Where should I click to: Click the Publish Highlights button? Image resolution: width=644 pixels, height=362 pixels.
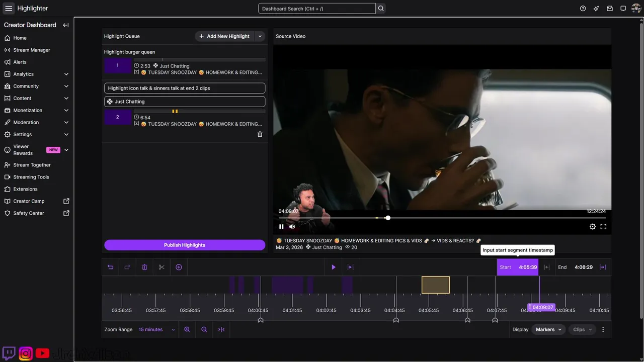185,245
